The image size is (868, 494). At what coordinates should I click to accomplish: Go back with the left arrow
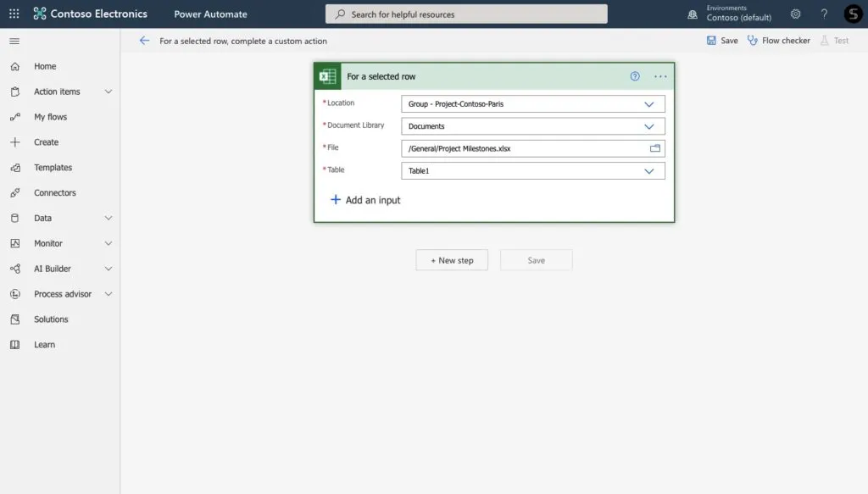pos(144,41)
